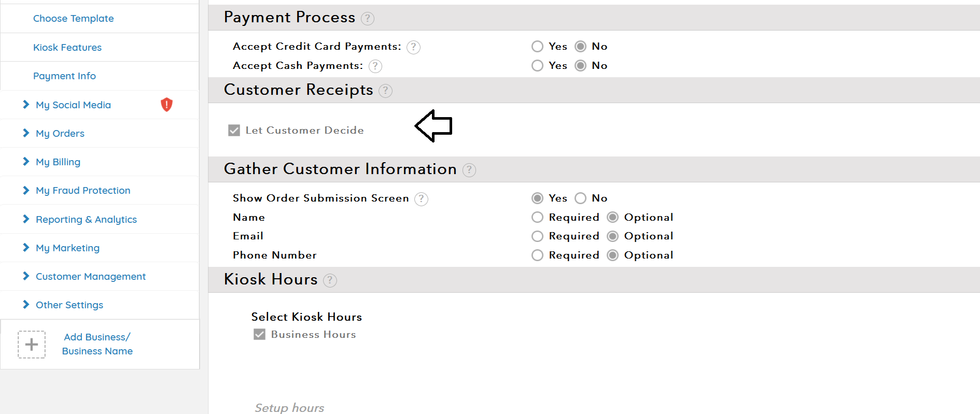Select Yes for Accept Credit Card Payments
Viewport: 980px width, 414px height.
tap(538, 47)
